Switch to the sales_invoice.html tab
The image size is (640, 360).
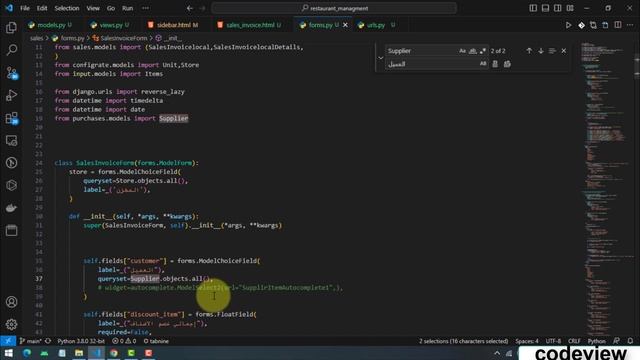[250, 25]
